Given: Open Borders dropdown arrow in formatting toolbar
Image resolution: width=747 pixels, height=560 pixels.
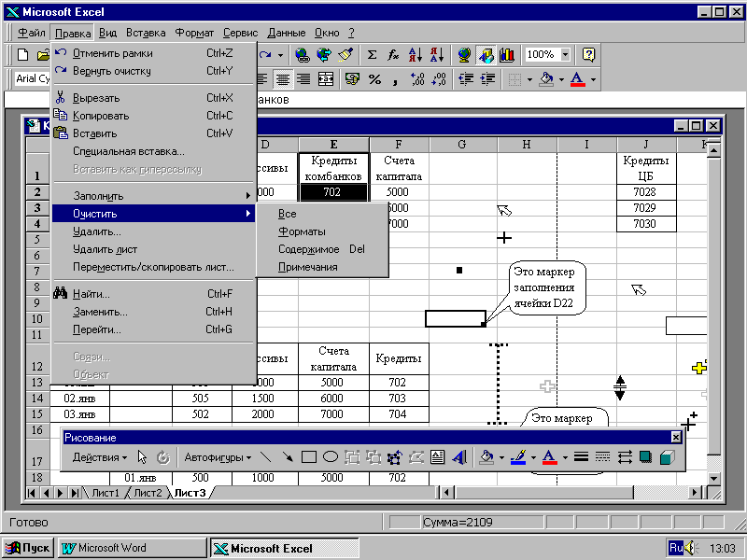Looking at the screenshot, I should click(x=529, y=79).
